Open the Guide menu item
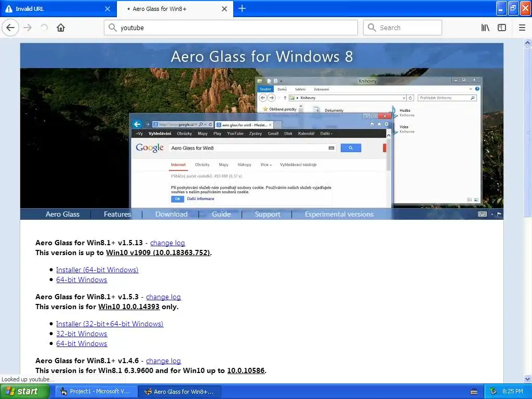 (x=221, y=214)
